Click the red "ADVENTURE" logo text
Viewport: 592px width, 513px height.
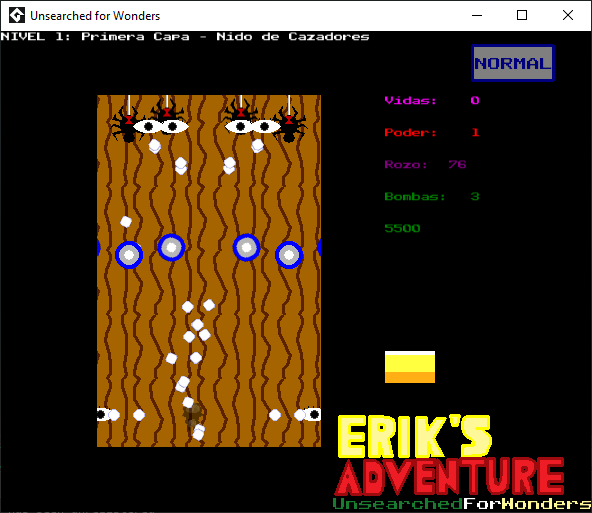click(x=449, y=476)
